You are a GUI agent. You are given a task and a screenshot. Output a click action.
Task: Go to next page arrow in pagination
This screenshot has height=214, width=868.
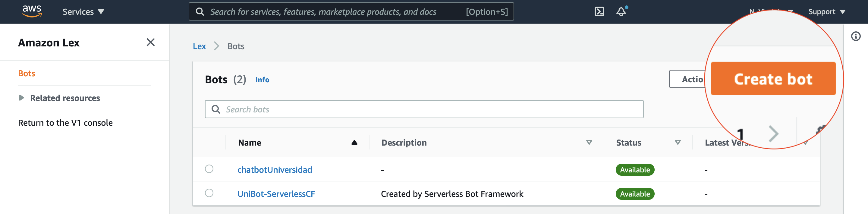(773, 134)
